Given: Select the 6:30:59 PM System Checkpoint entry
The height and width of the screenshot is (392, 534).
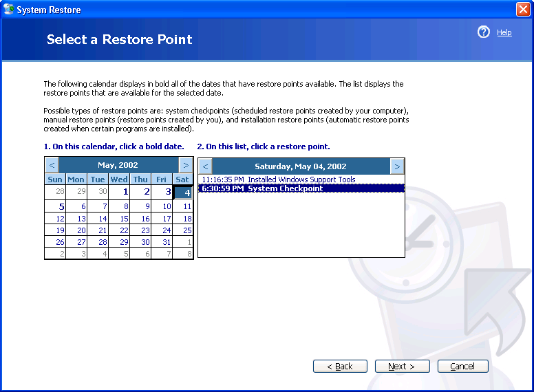Looking at the screenshot, I should click(x=286, y=188).
